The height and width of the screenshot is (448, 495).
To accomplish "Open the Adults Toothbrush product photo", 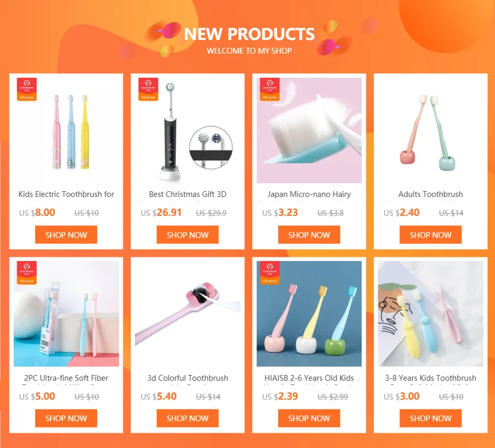I will [x=430, y=130].
